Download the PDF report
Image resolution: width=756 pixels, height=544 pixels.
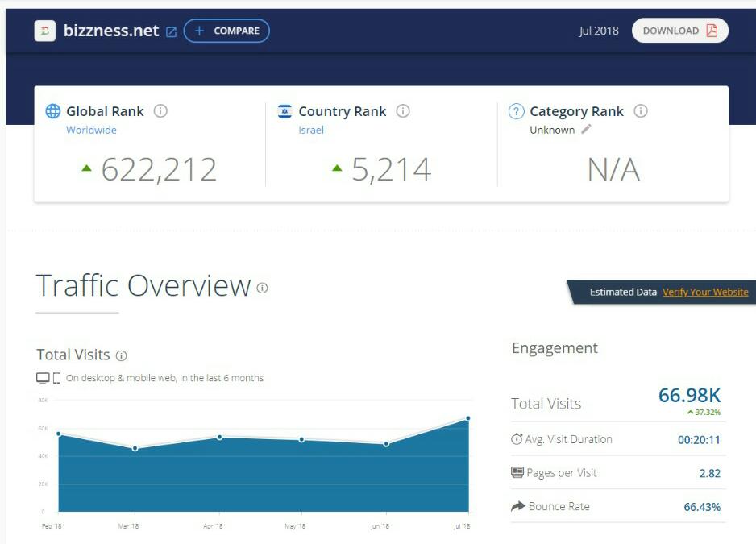[679, 31]
